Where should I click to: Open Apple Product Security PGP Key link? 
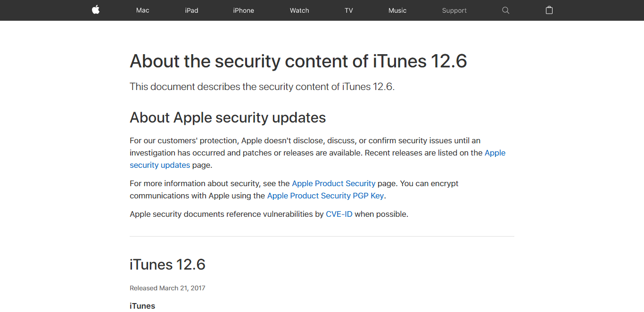326,196
